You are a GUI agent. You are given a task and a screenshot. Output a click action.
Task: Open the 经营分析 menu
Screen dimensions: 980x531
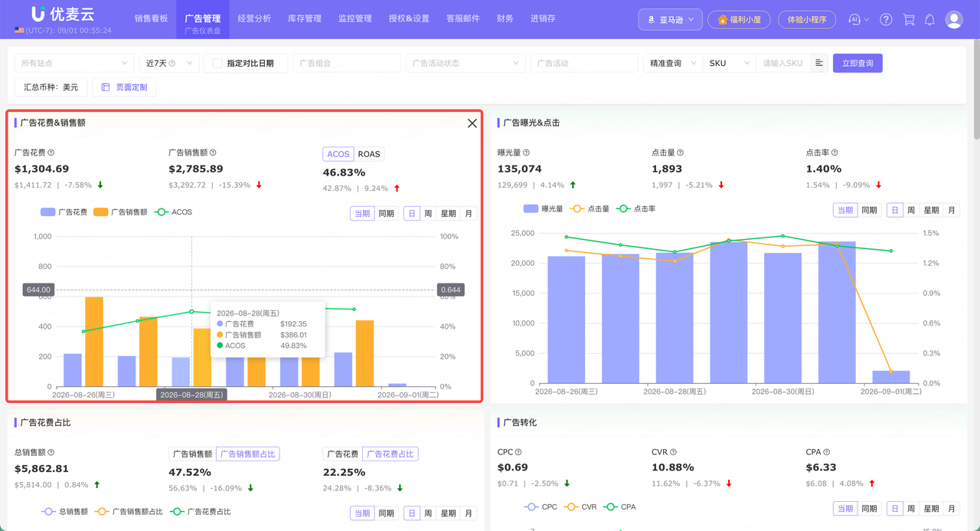254,18
